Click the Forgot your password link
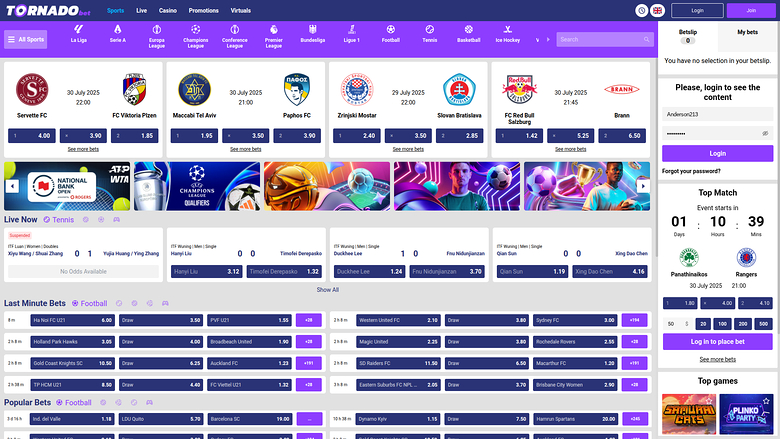This screenshot has width=780, height=439. tap(691, 171)
